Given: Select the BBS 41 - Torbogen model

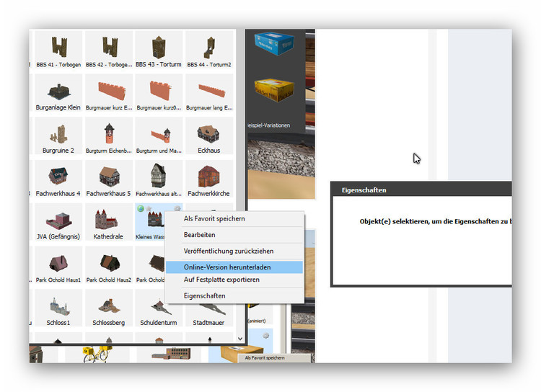Looking at the screenshot, I should [58, 50].
